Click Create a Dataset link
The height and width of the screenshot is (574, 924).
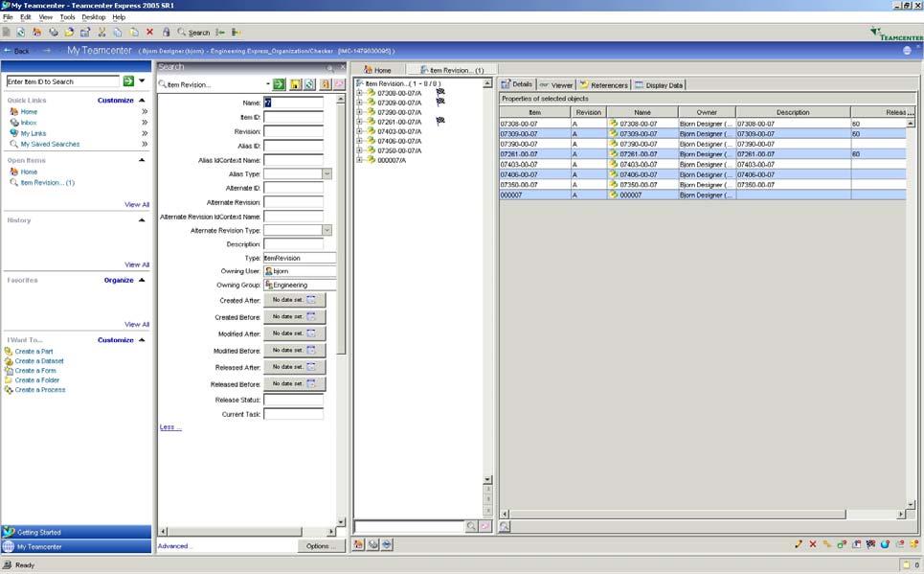coord(39,361)
